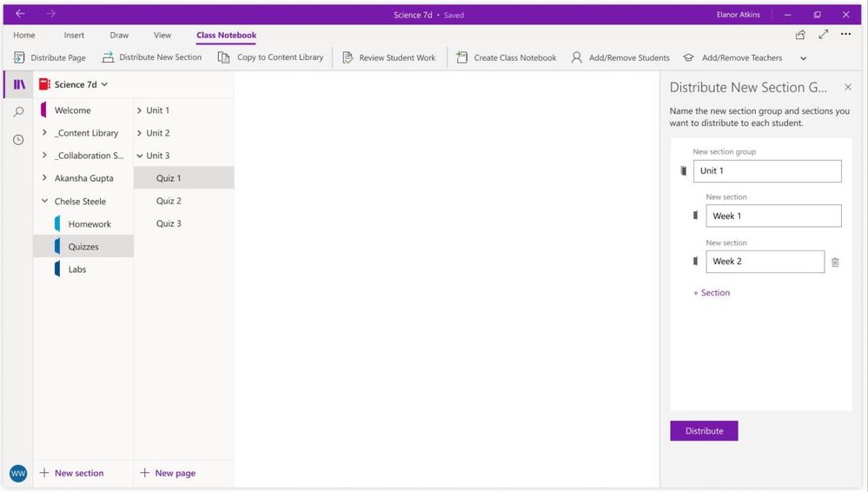This screenshot has width=868, height=492.
Task: Click the Homework section color icon
Action: point(57,224)
